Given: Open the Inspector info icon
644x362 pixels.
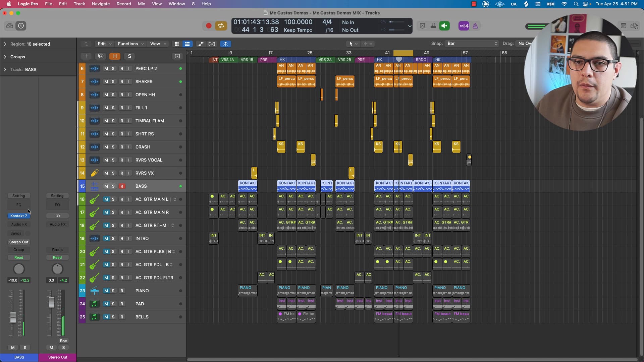Looking at the screenshot, I should pos(21,26).
